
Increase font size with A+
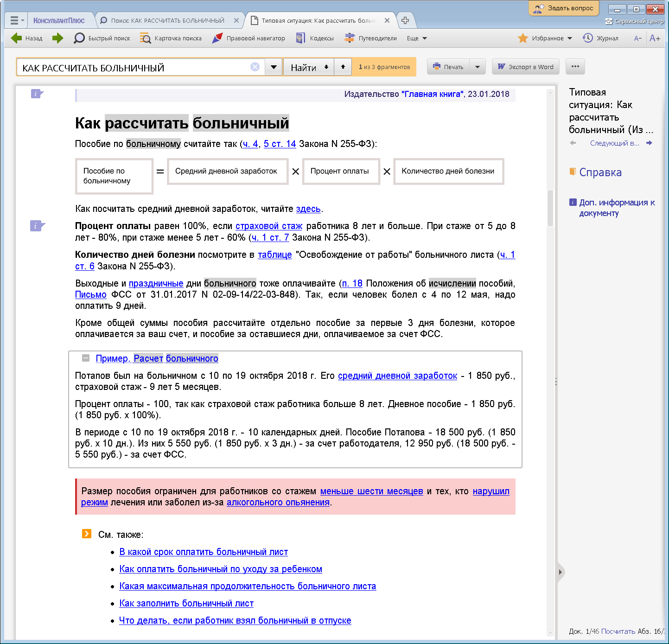(655, 38)
